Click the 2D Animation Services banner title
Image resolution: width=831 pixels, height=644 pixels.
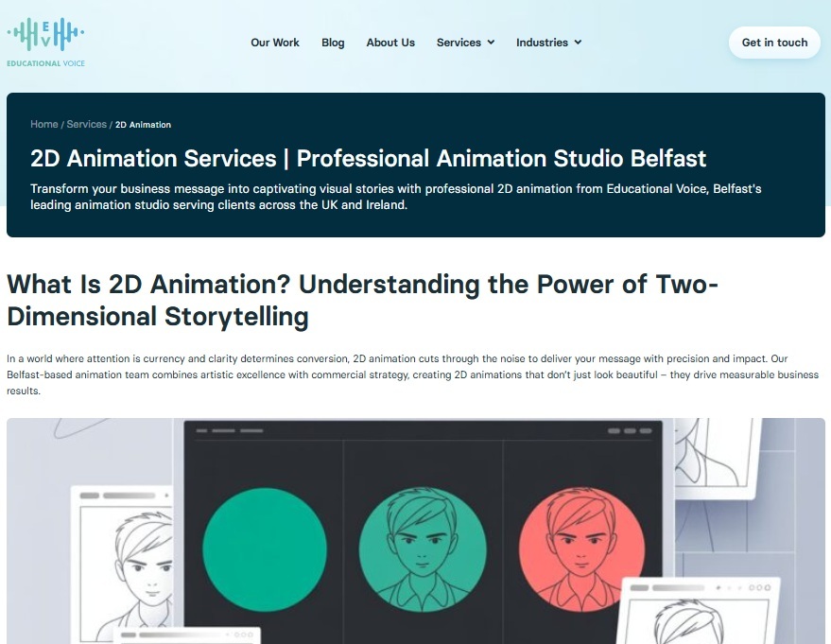pos(368,157)
